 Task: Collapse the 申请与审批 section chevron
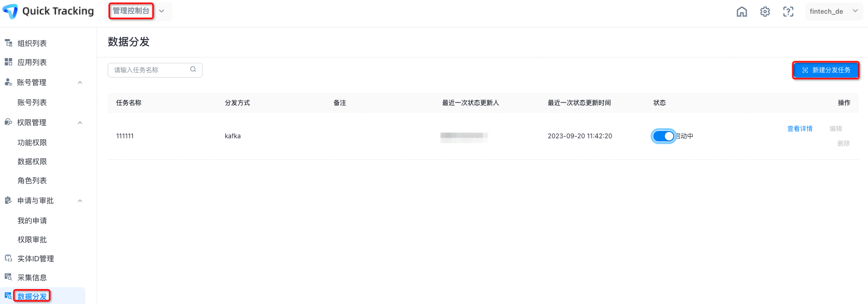[x=80, y=201]
